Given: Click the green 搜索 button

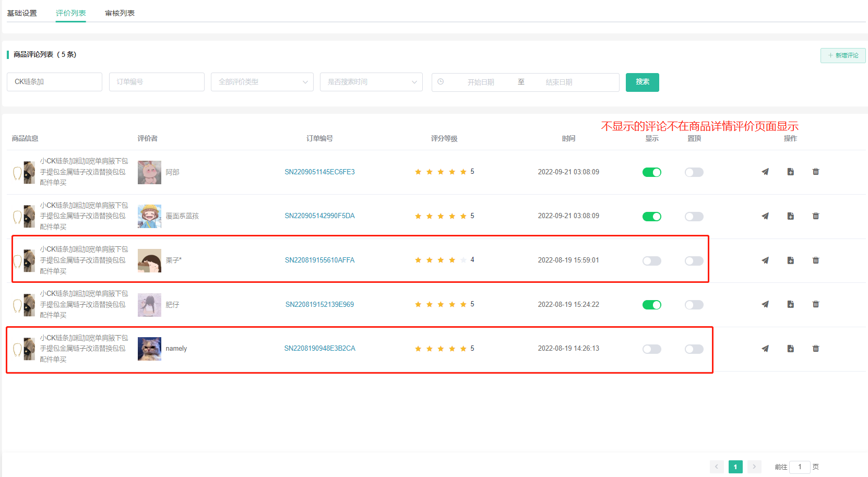Looking at the screenshot, I should click(642, 82).
